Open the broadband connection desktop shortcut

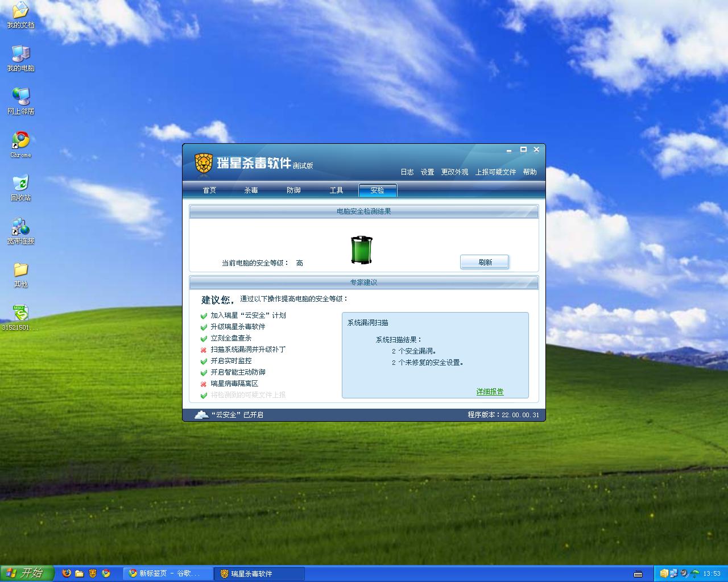[x=20, y=231]
